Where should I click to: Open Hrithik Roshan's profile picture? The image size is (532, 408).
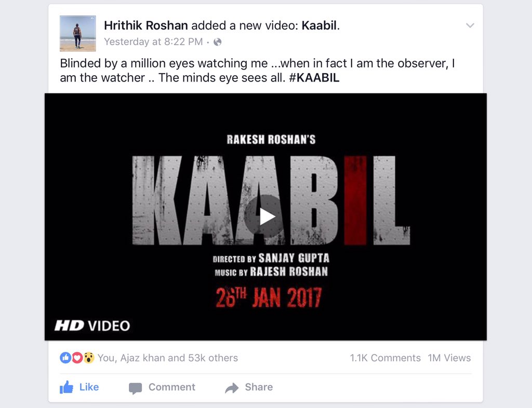78,33
